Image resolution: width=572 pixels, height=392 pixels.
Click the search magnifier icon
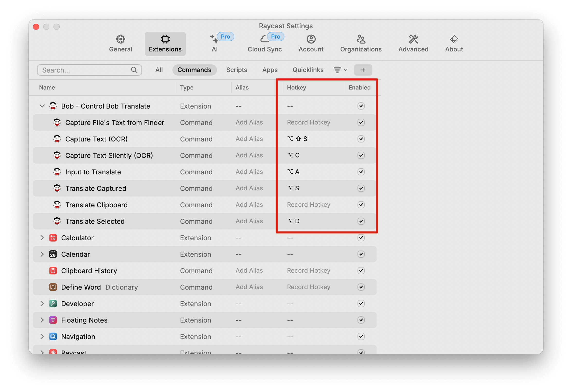click(134, 70)
